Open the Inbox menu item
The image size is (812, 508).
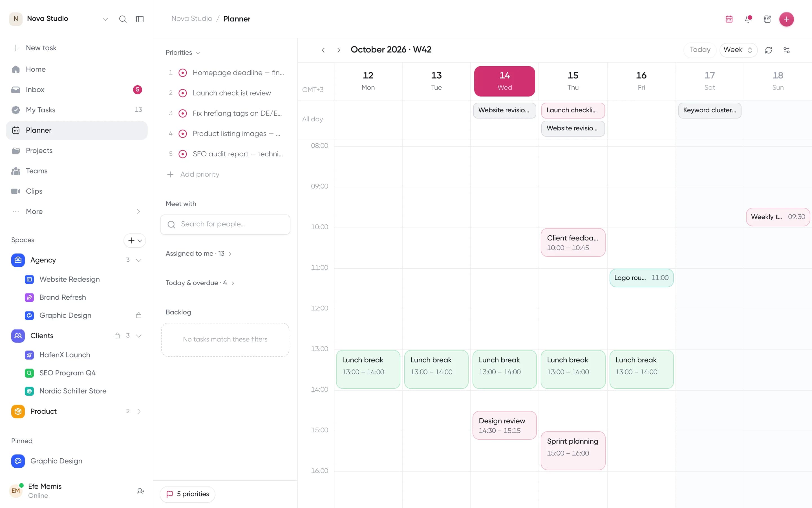pyautogui.click(x=76, y=89)
